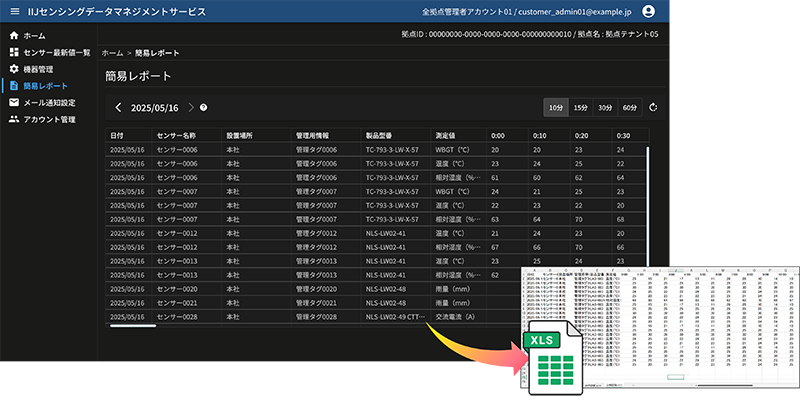Click the メール通知設定 envelope icon
800x409 pixels.
[13, 102]
